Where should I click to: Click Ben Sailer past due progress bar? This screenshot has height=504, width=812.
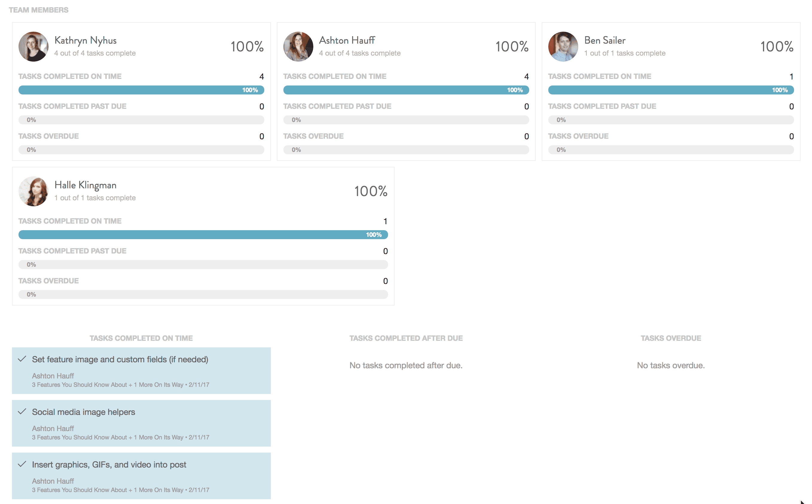(671, 120)
